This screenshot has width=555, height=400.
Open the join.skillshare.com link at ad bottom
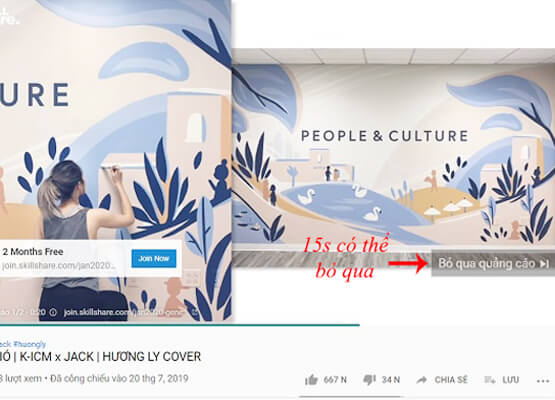tap(124, 312)
